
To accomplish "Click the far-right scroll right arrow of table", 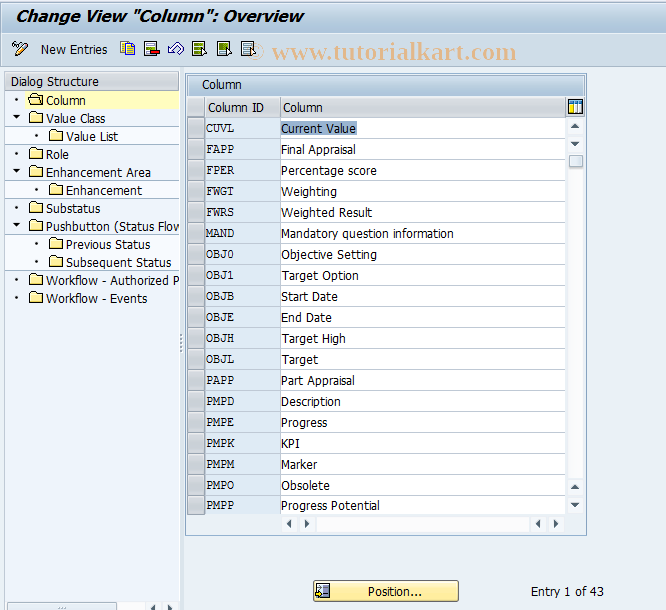I will click(x=556, y=524).
